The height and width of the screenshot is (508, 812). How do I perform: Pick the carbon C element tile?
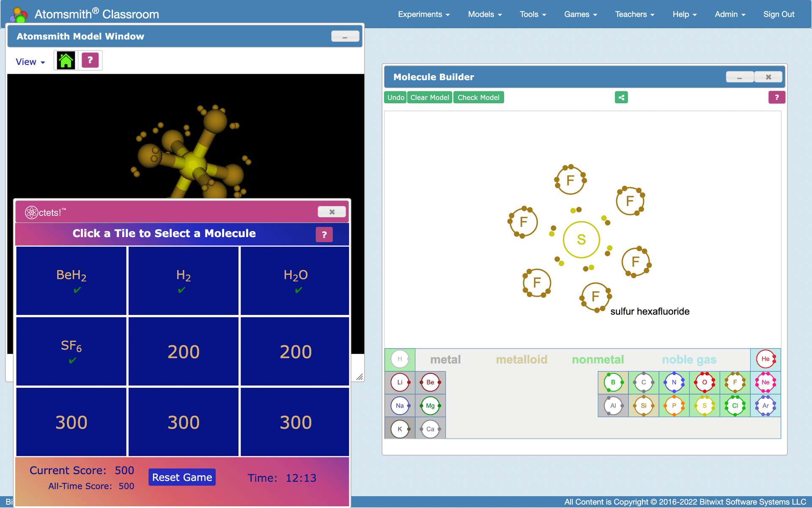[644, 382]
